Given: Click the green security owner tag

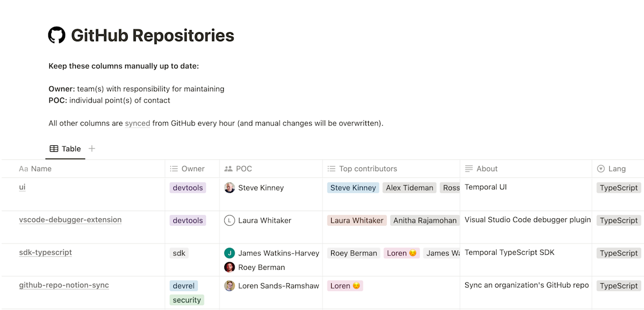Looking at the screenshot, I should tap(187, 300).
